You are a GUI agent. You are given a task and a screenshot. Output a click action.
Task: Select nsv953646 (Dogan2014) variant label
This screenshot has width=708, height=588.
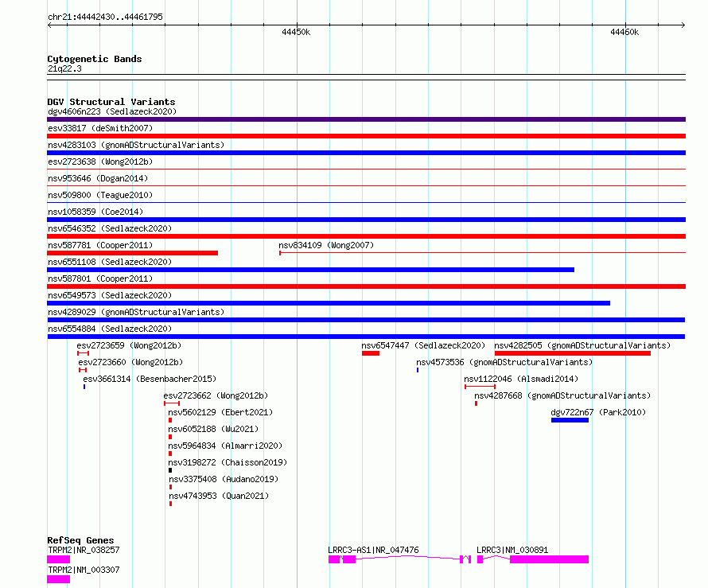(98, 178)
